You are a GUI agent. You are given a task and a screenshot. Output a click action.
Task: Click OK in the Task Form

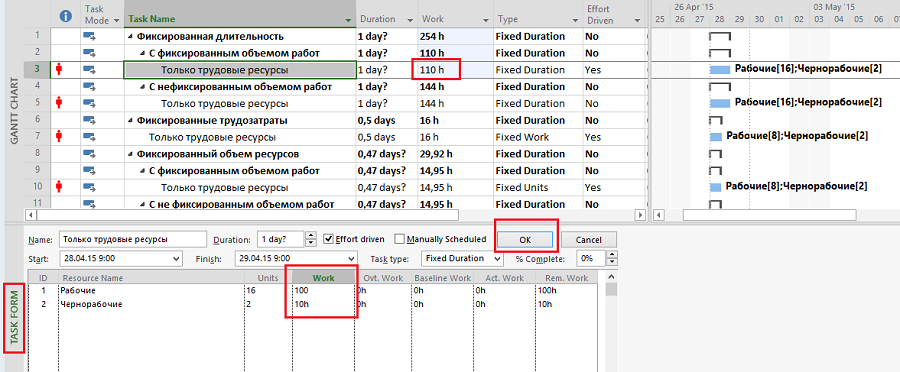[x=525, y=239]
